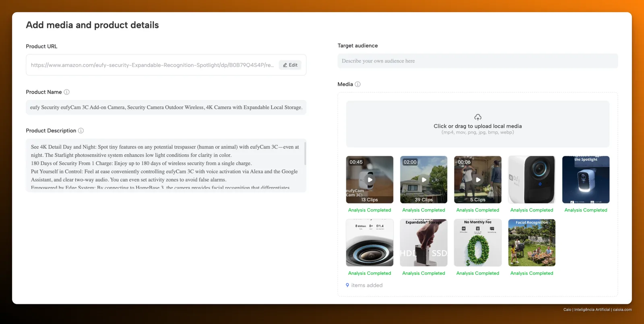Click the Product Description scrollbar
The height and width of the screenshot is (324, 644).
click(305, 153)
